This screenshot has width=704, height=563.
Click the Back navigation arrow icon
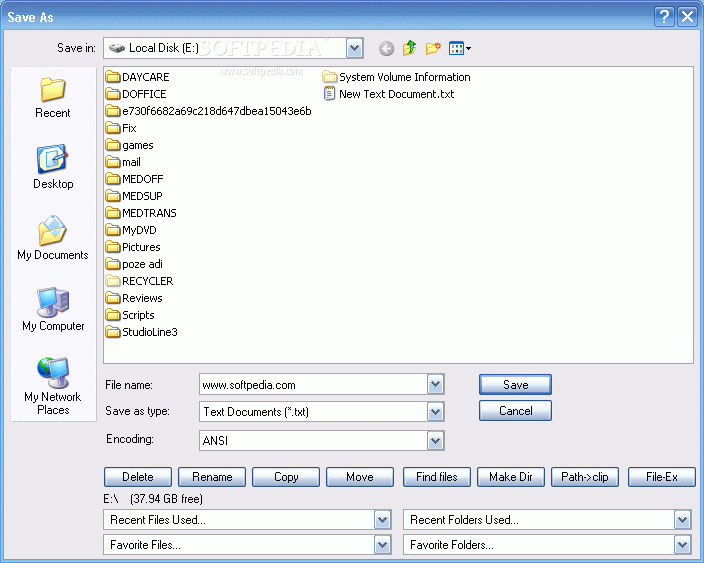[386, 48]
